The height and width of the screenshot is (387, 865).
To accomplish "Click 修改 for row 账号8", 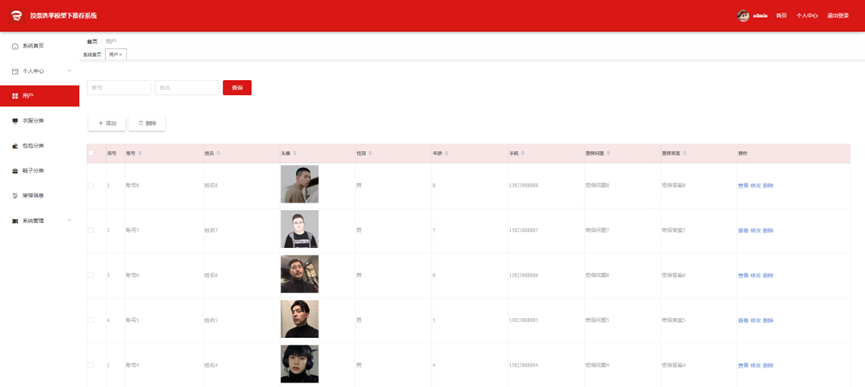I will click(x=756, y=186).
